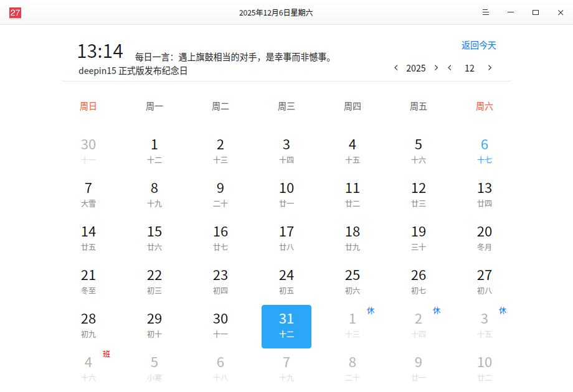Click the red 周六 weekday header
The width and height of the screenshot is (573, 392).
485,106
